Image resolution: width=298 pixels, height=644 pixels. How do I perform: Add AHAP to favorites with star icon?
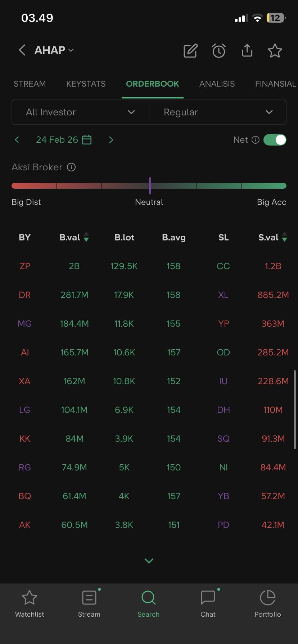point(275,51)
